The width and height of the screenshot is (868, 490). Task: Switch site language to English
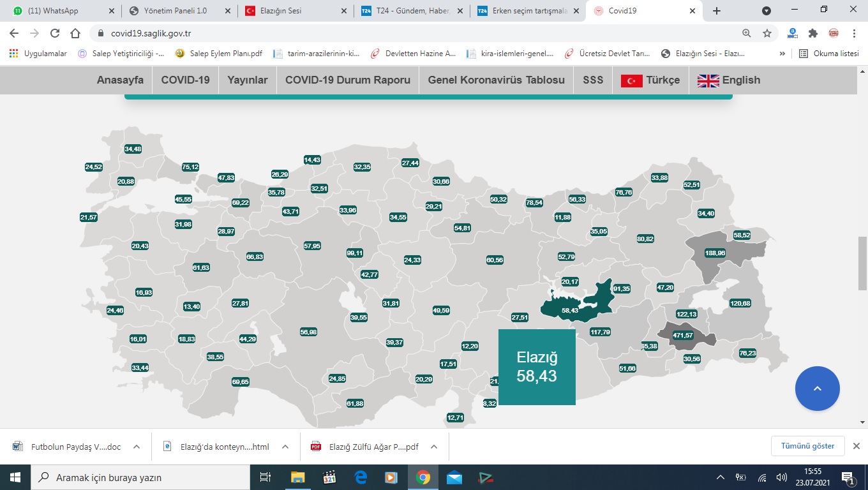point(729,80)
